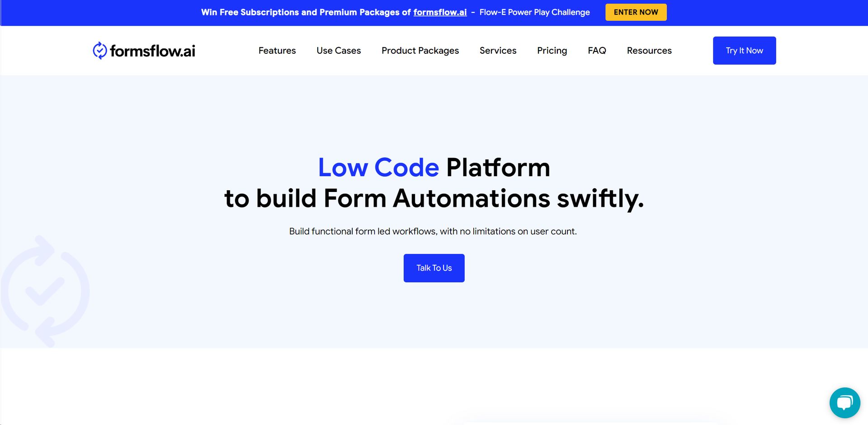Open the Features navigation dropdown
This screenshot has width=868, height=425.
pos(277,51)
